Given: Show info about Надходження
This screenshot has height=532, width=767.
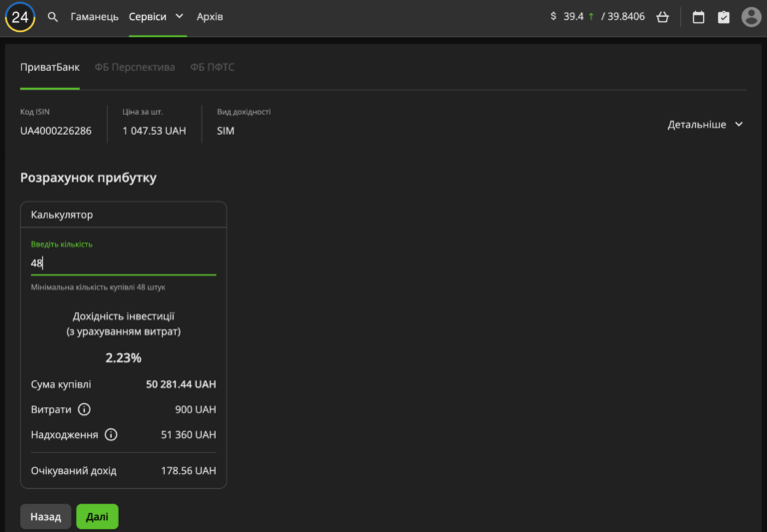Looking at the screenshot, I should point(111,434).
